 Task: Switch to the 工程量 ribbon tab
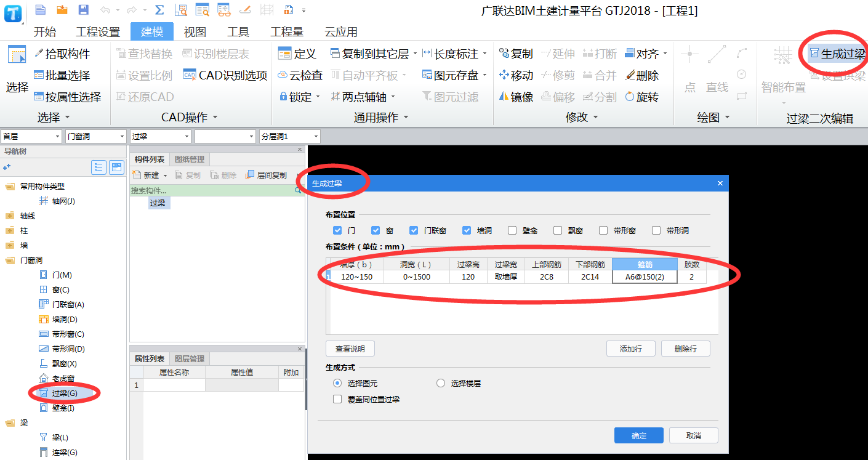coord(287,32)
